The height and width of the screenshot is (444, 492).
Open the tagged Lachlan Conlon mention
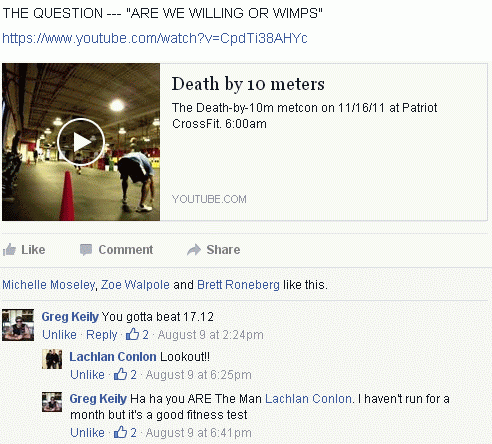(308, 399)
